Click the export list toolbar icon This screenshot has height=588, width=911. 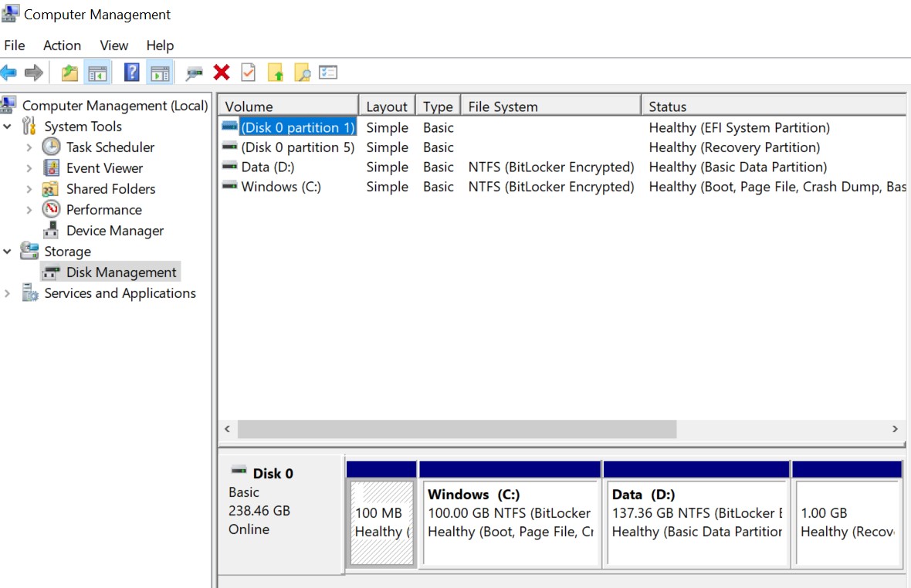(328, 72)
